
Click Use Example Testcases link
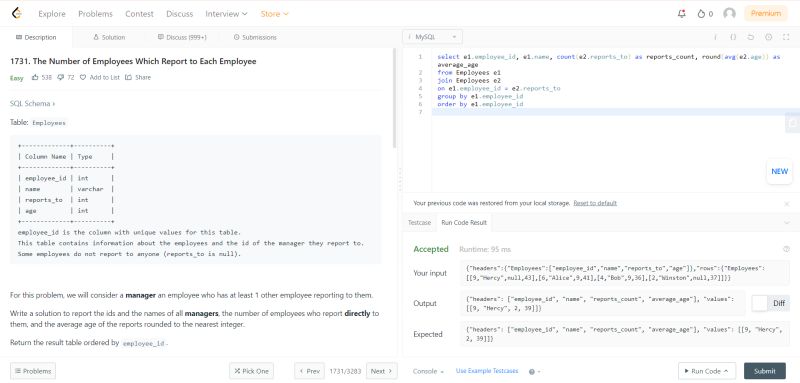point(487,371)
